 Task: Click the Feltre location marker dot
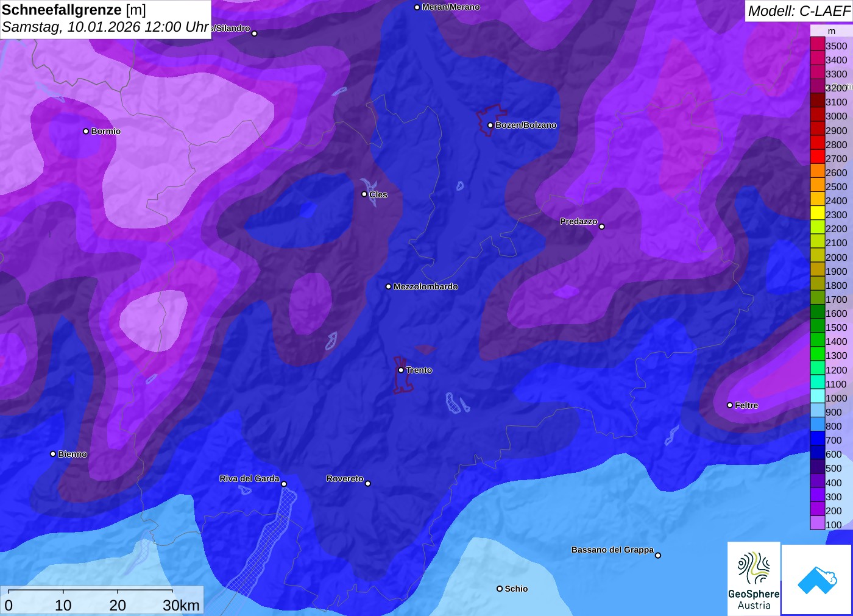(730, 405)
